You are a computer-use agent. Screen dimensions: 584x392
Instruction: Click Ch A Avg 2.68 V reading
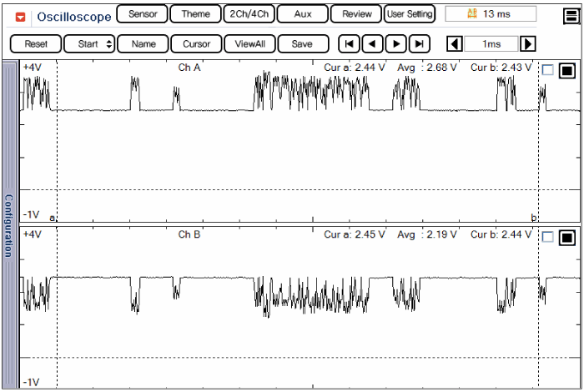(427, 68)
